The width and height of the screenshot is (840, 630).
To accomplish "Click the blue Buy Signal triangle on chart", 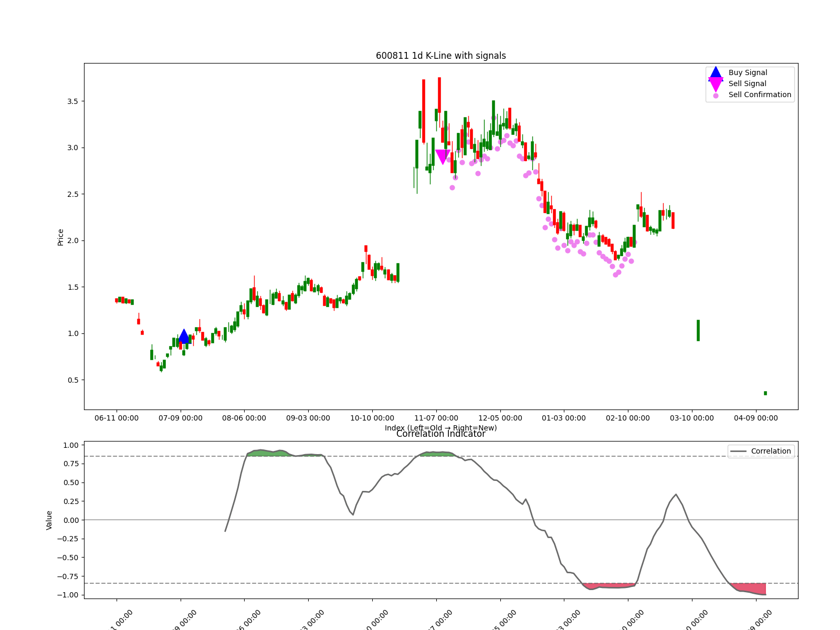I will [184, 336].
